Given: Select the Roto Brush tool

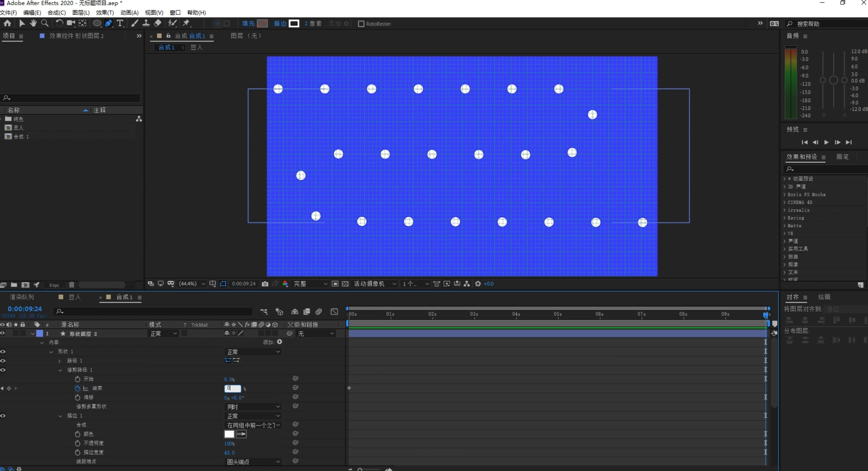Looking at the screenshot, I should coord(173,23).
